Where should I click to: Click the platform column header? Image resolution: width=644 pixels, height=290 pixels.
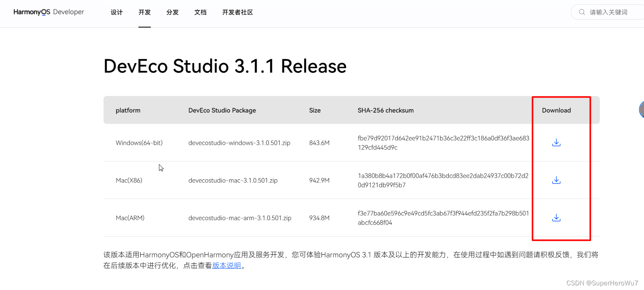click(128, 110)
